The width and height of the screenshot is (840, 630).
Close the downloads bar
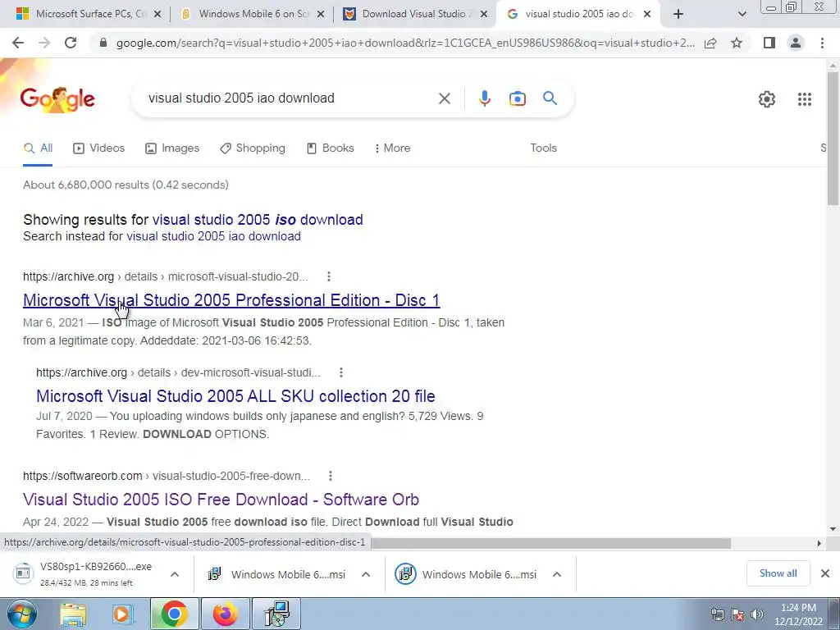(825, 573)
